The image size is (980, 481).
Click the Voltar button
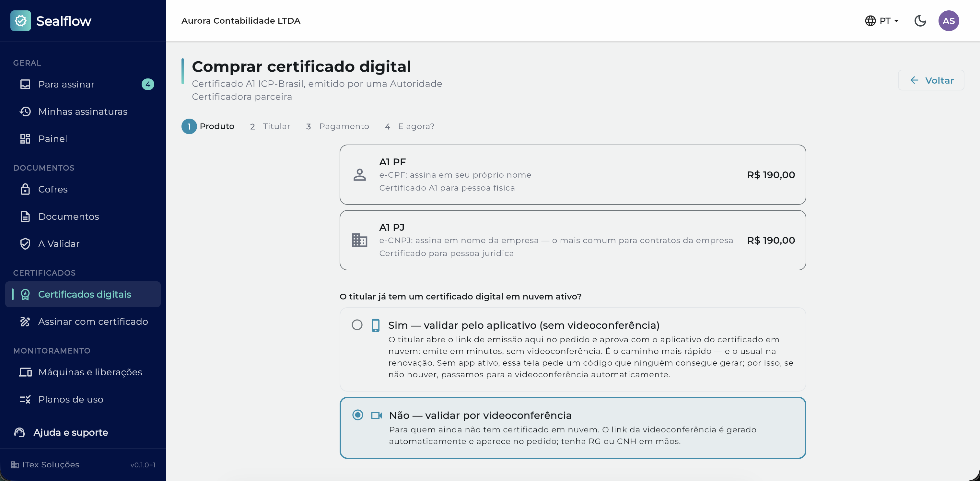931,80
